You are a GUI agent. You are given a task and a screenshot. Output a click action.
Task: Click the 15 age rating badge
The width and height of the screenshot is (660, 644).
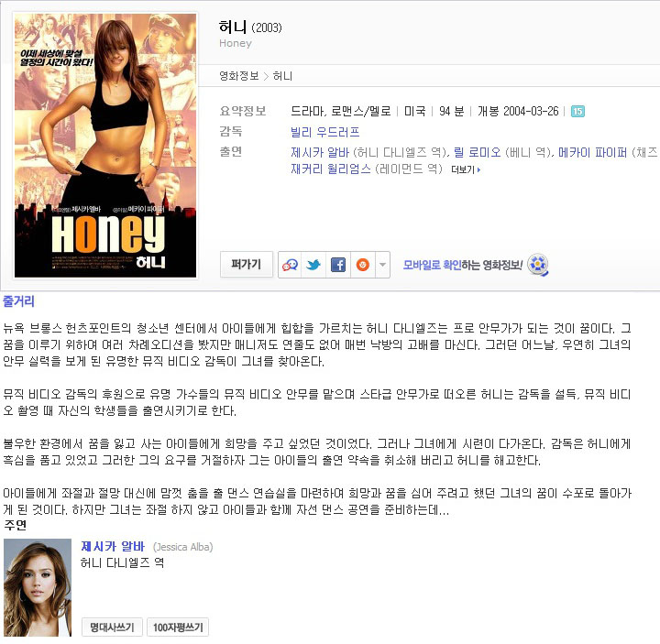577,112
